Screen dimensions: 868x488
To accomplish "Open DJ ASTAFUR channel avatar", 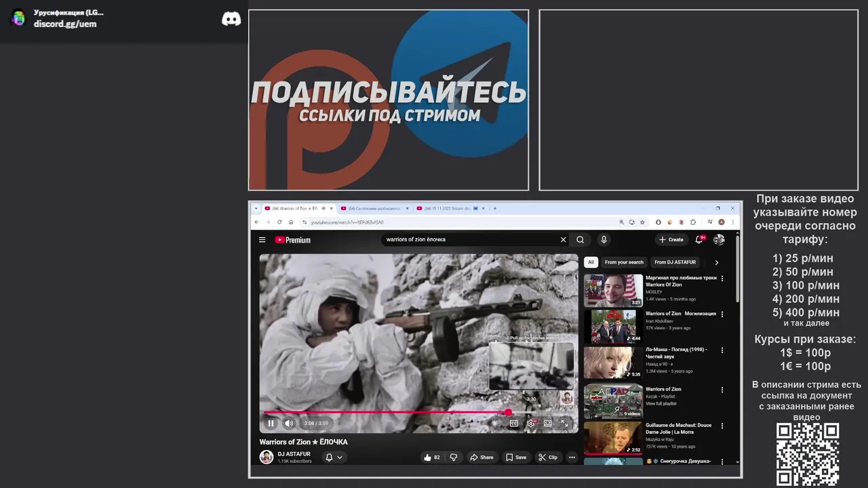I will [x=267, y=457].
